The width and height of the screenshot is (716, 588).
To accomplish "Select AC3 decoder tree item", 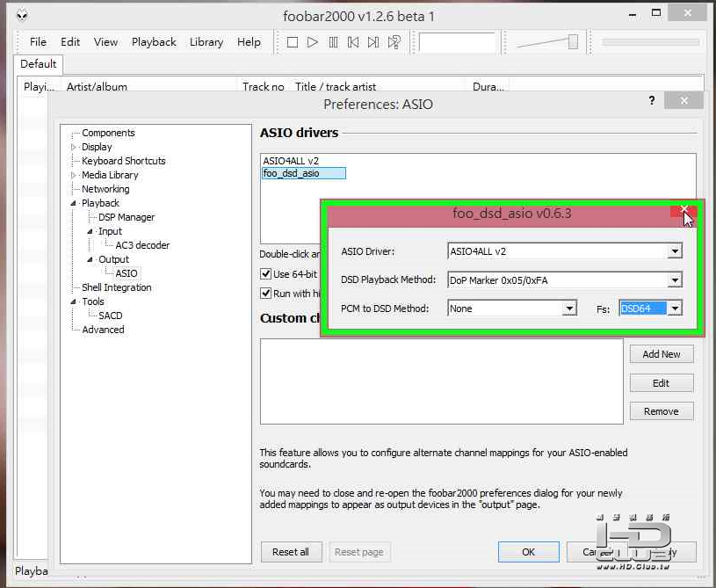I will [x=142, y=245].
